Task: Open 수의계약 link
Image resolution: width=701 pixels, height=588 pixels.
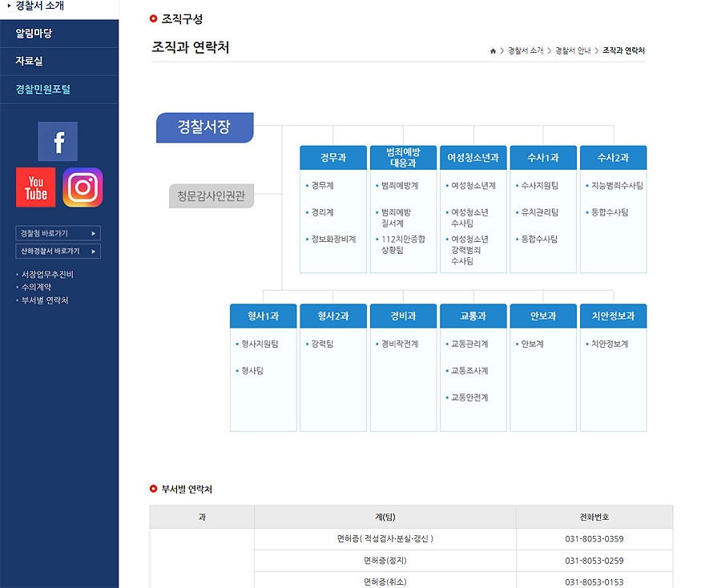Action: click(36, 287)
